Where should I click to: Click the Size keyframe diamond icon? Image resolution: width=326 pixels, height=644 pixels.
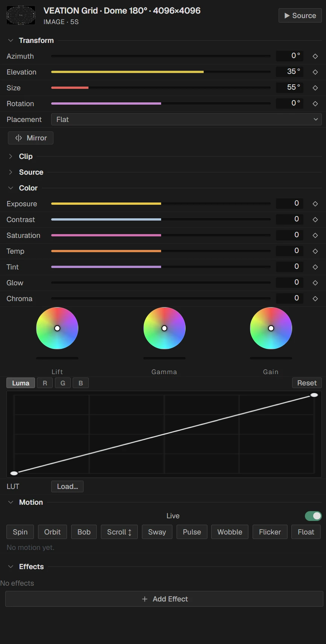pyautogui.click(x=315, y=88)
